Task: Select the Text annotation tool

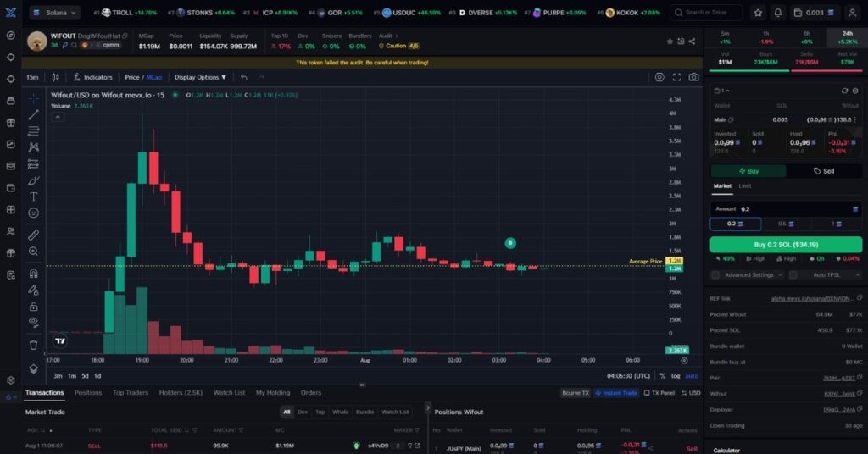Action: tap(34, 197)
